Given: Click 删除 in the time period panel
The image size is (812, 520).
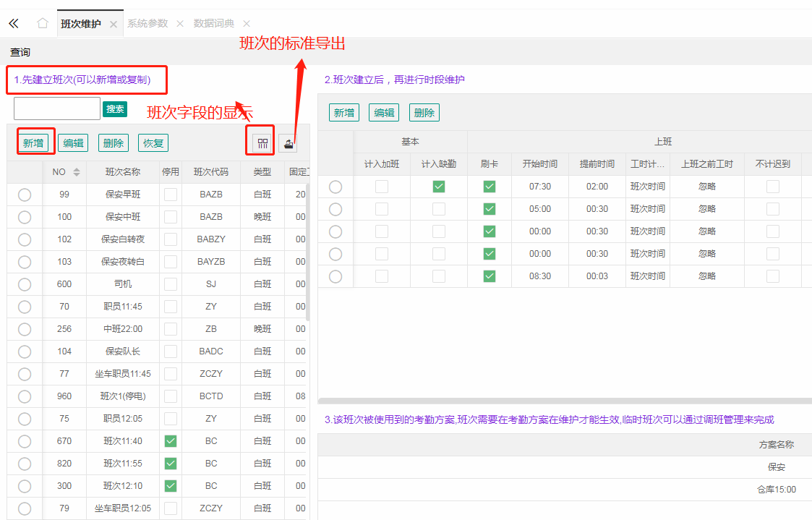Looking at the screenshot, I should point(424,113).
